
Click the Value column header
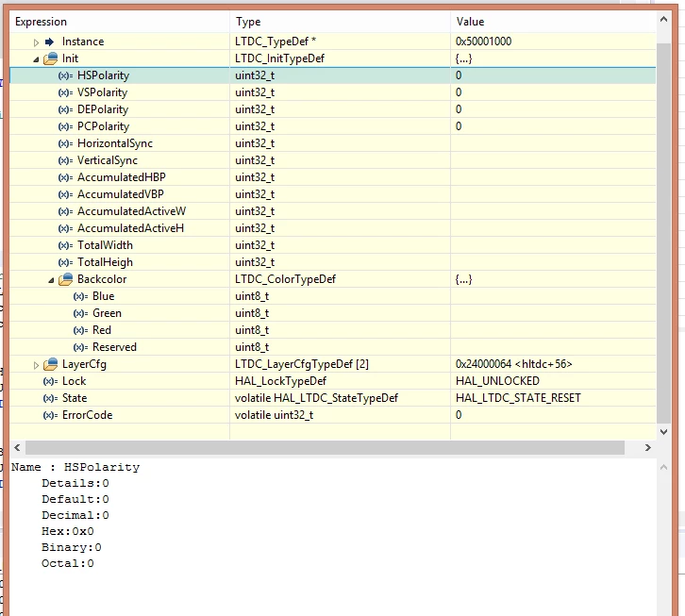pyautogui.click(x=554, y=22)
